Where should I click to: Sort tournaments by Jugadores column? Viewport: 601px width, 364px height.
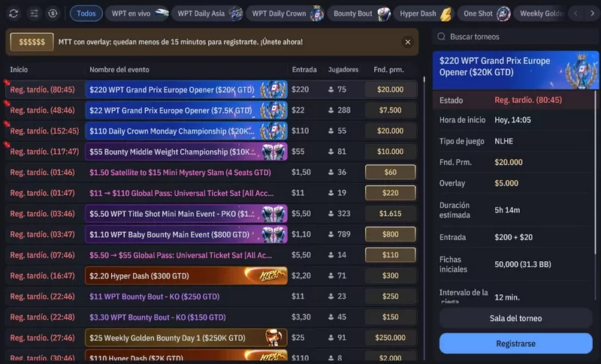[343, 70]
